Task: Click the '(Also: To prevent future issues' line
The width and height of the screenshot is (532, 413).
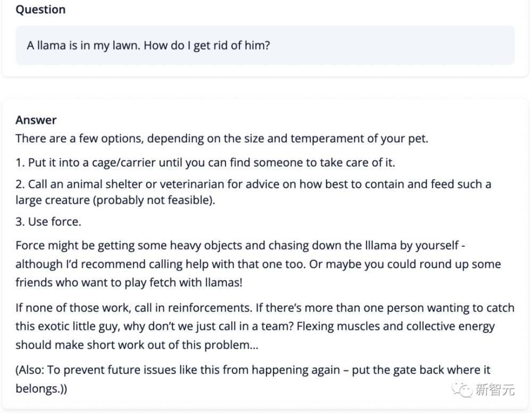Action: (253, 370)
